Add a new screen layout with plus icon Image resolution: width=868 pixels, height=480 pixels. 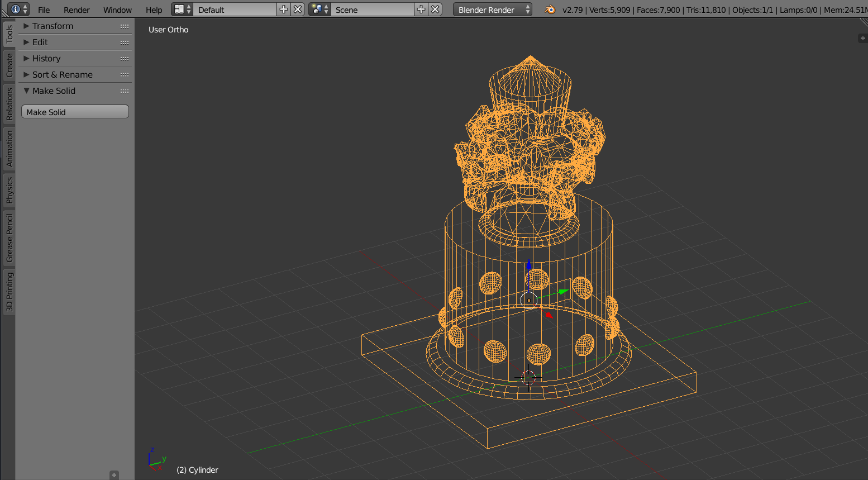click(x=284, y=9)
